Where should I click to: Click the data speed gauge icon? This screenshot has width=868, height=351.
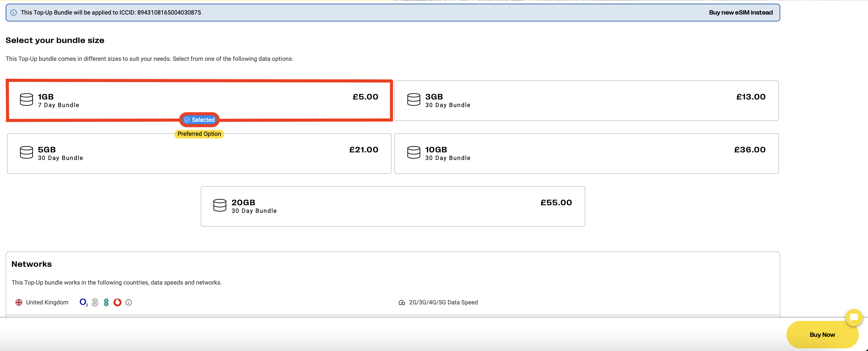coord(402,302)
